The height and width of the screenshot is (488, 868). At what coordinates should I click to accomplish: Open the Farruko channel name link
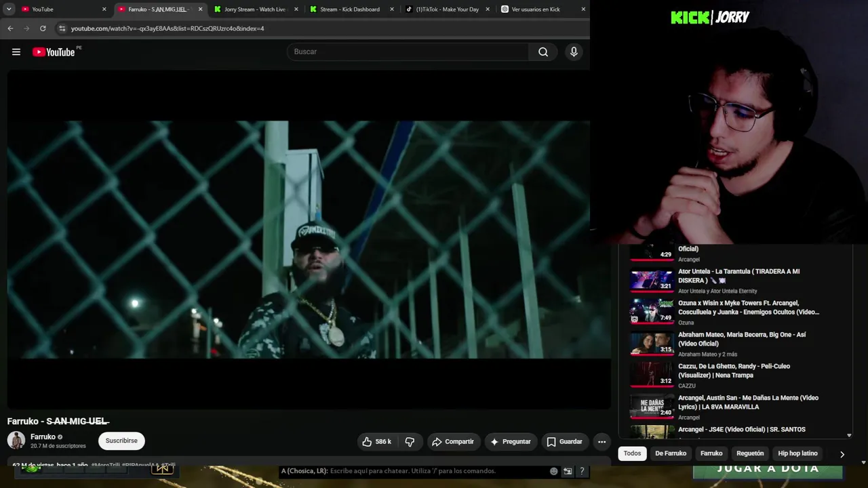pos(43,437)
